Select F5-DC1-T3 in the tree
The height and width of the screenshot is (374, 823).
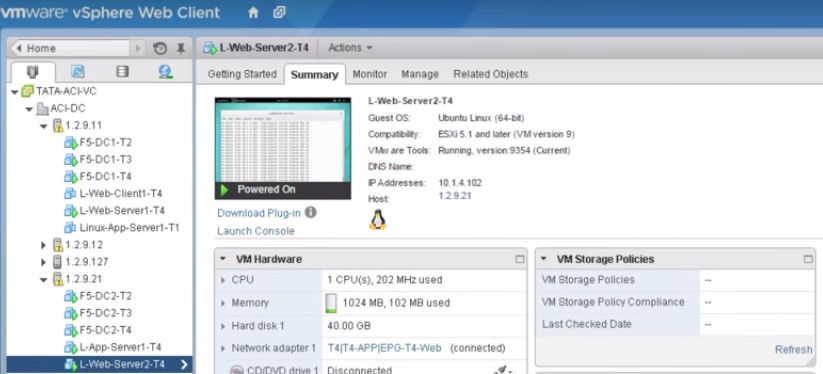coord(105,159)
